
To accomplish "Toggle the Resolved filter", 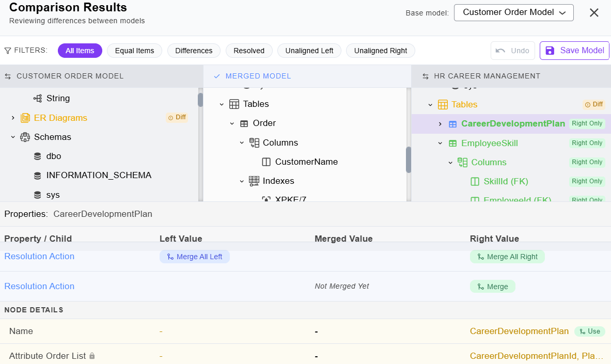I will click(249, 51).
